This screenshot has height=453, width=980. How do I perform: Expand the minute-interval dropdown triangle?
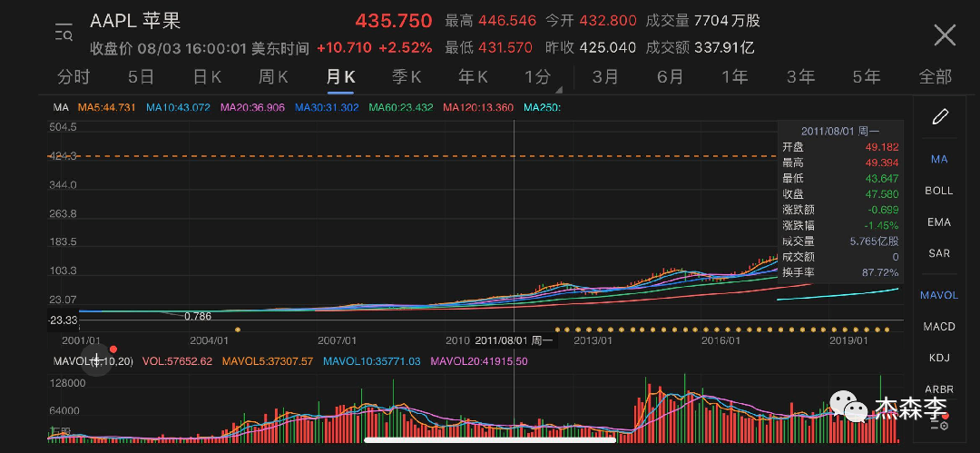(x=559, y=89)
